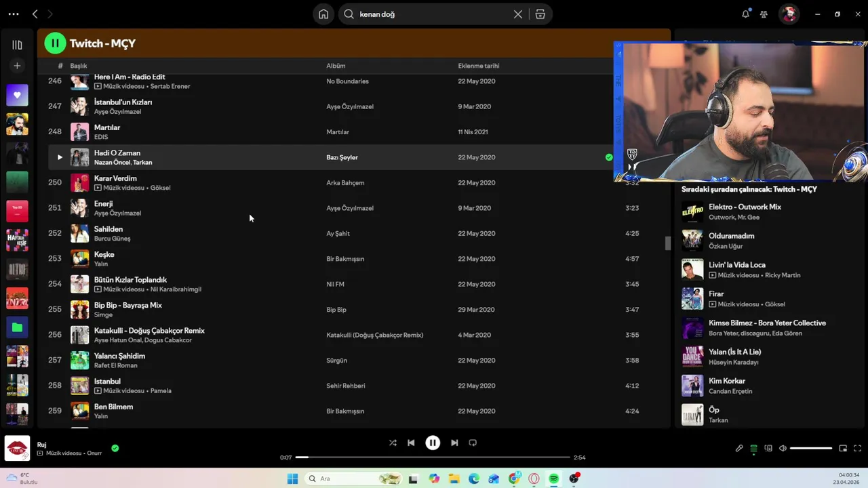Go back with the left arrow
868x488 pixels.
pos(35,14)
